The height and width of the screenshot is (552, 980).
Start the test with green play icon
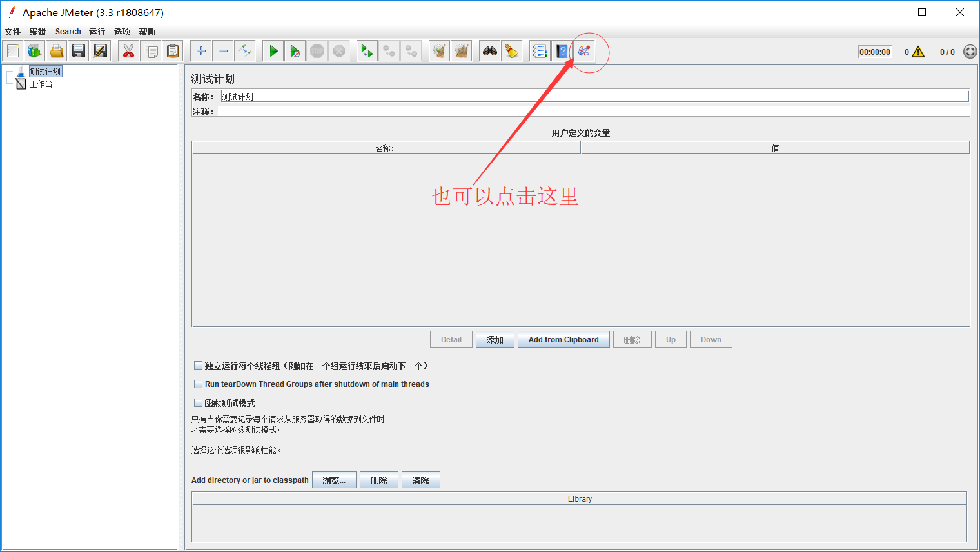click(273, 51)
